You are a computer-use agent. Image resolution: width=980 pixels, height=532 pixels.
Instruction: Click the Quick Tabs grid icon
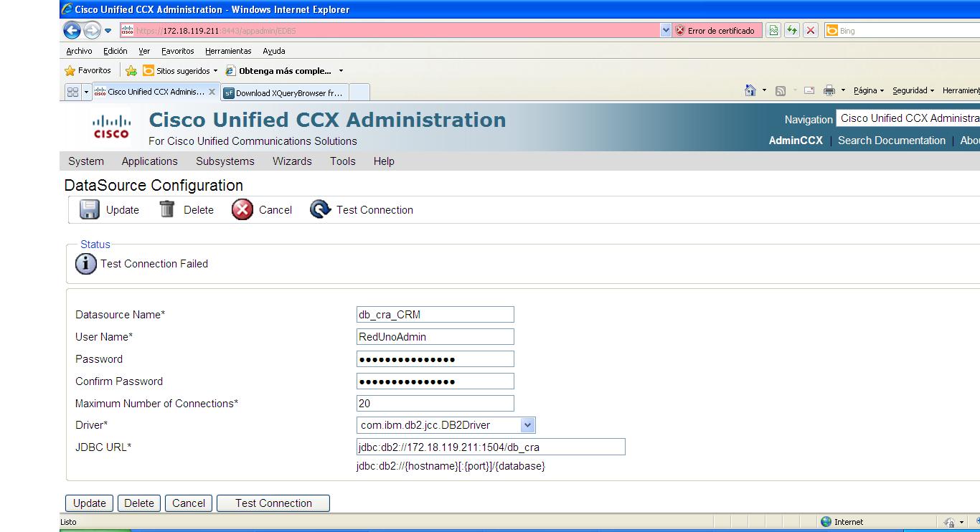pyautogui.click(x=72, y=92)
